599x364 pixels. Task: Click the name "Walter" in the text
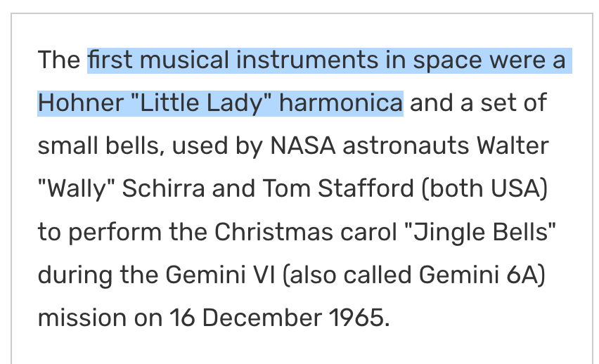pos(513,146)
